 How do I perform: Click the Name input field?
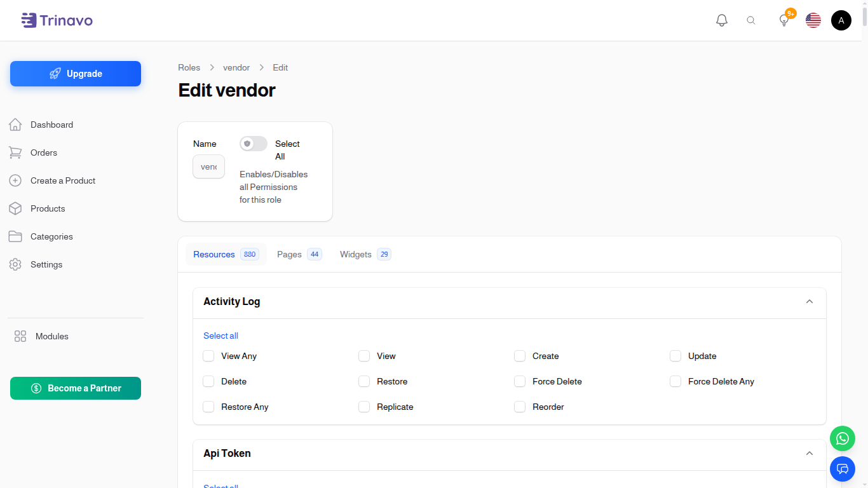tap(208, 166)
